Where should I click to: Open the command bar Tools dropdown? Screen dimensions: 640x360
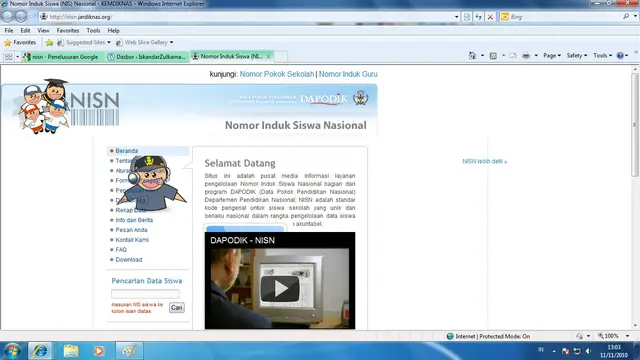[x=602, y=56]
